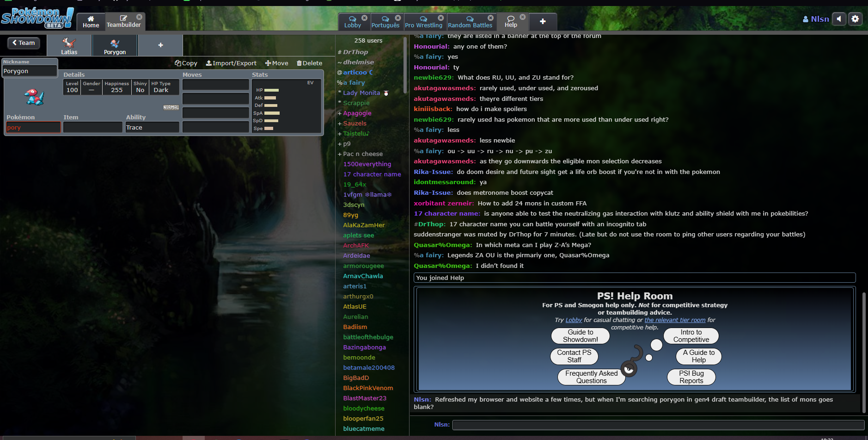The image size is (868, 440).
Task: Click the Porygon sprite image
Action: (34, 97)
